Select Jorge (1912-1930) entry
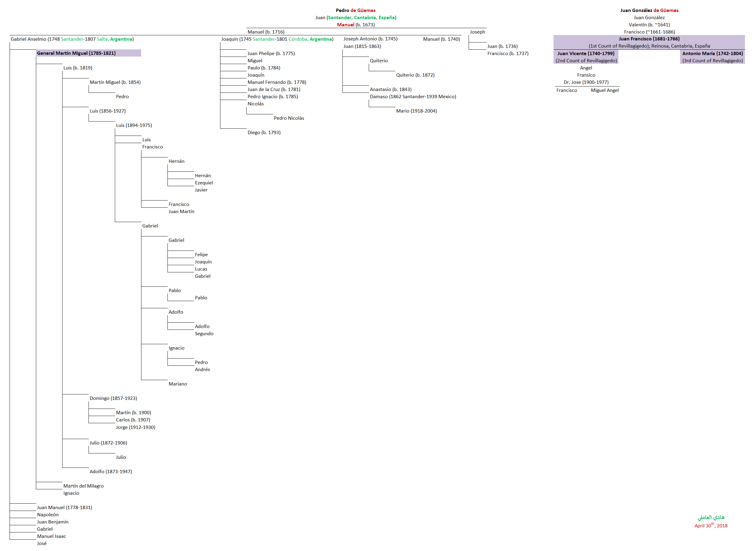This screenshot has width=756, height=551. point(135,427)
